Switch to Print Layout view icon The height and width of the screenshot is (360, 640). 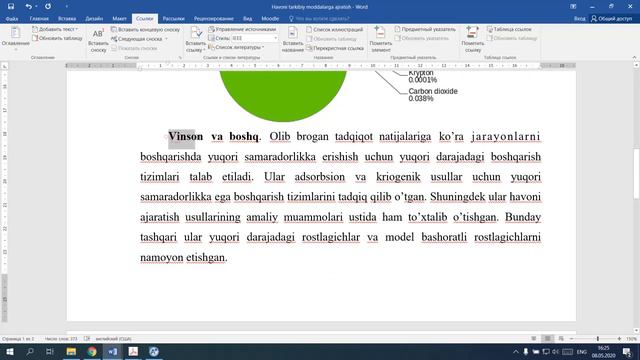(x=548, y=339)
